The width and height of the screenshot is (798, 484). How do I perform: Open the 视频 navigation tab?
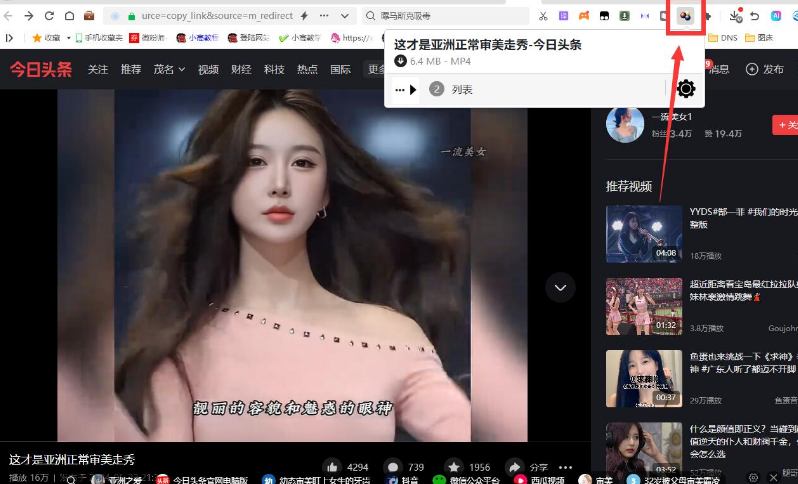(208, 69)
